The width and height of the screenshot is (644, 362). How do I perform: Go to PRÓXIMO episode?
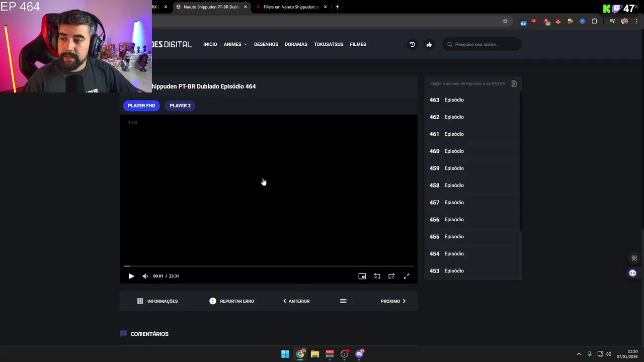(x=393, y=301)
